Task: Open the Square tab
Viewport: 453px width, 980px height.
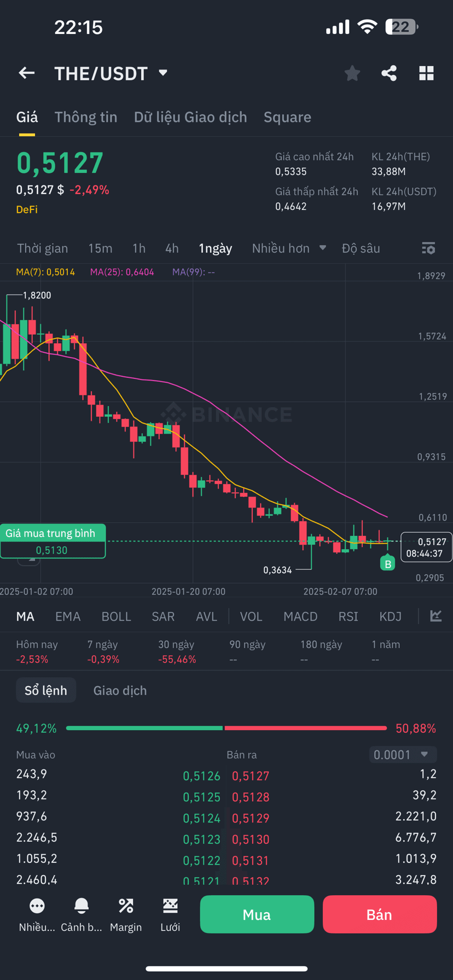Action: pyautogui.click(x=287, y=117)
